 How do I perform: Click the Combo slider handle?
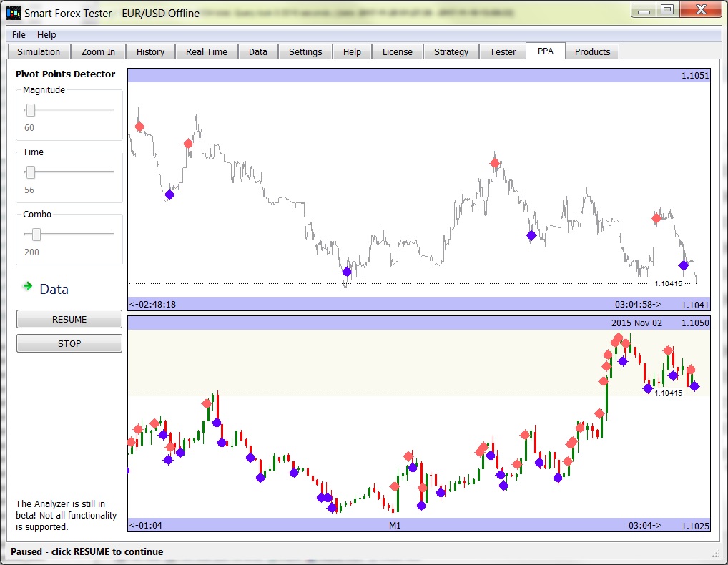(36, 235)
